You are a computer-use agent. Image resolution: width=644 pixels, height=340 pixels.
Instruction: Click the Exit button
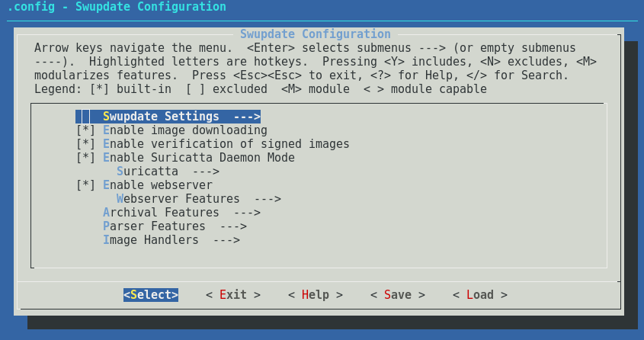[x=233, y=295]
